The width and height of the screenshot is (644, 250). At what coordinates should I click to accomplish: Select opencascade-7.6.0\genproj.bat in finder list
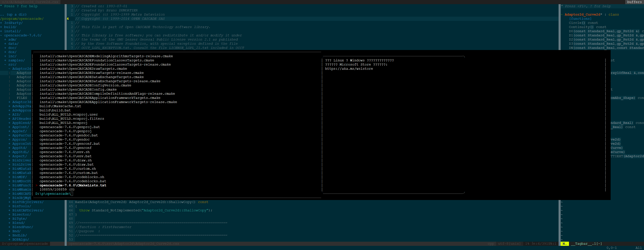tap(70, 127)
